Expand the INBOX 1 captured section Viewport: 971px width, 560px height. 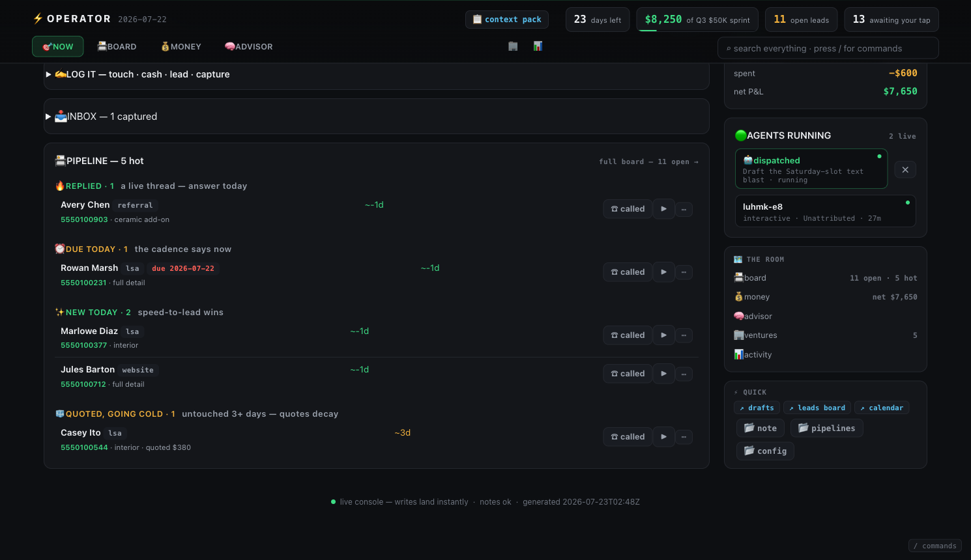376,117
